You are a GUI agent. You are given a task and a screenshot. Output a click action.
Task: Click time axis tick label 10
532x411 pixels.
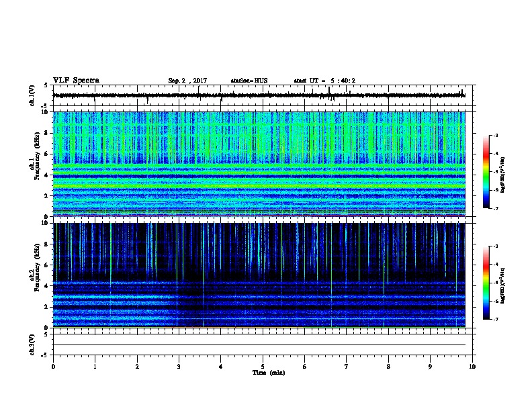[472, 367]
